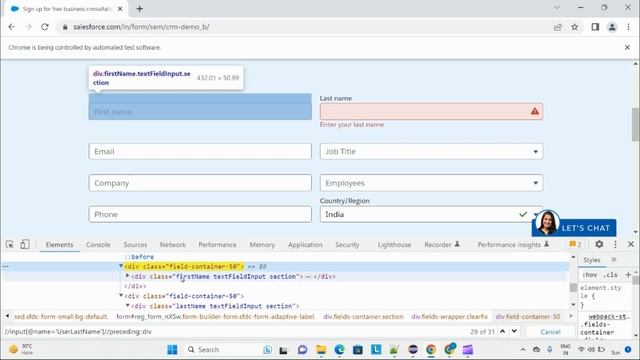The height and width of the screenshot is (360, 640).
Task: Open the Job Title dropdown
Action: click(431, 151)
